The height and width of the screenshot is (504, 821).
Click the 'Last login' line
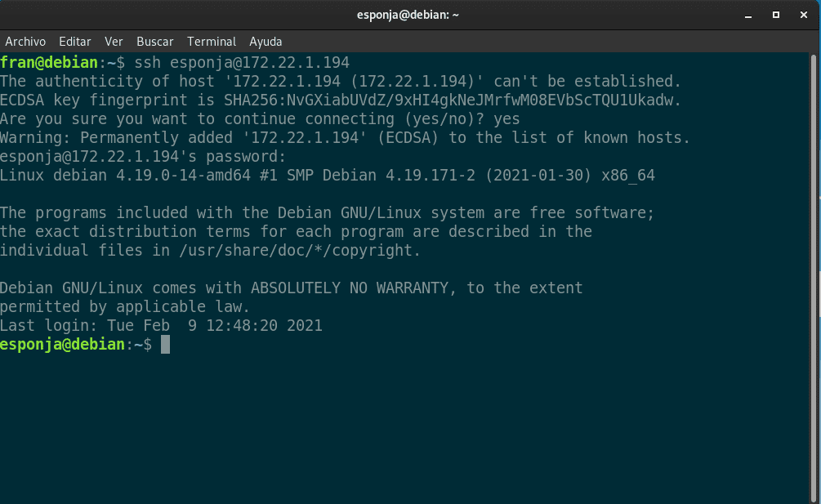[x=161, y=326]
